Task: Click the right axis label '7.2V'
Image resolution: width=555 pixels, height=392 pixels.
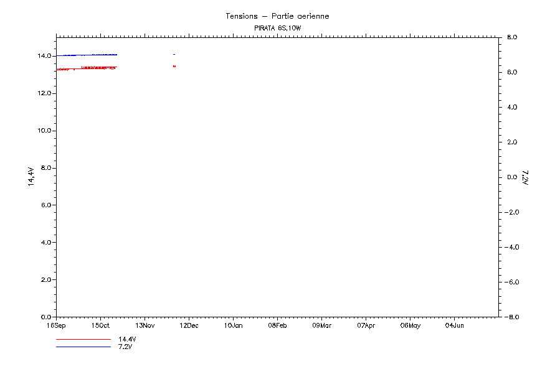Action: (x=525, y=177)
